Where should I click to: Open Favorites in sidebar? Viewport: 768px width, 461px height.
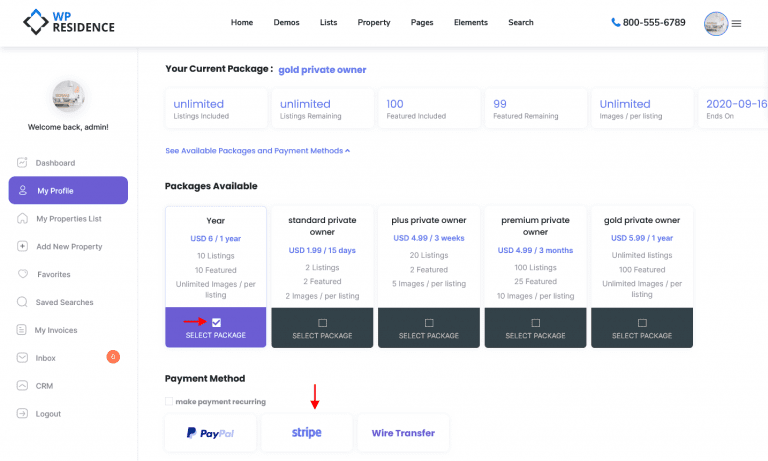tap(54, 274)
